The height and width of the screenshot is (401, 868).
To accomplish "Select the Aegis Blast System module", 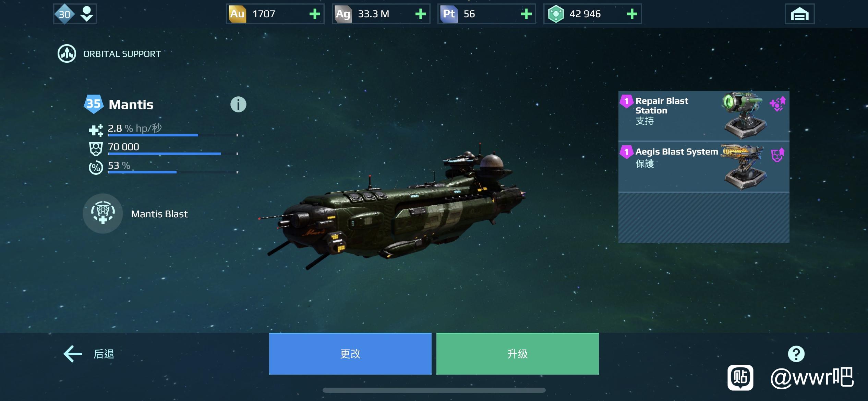I will click(704, 167).
